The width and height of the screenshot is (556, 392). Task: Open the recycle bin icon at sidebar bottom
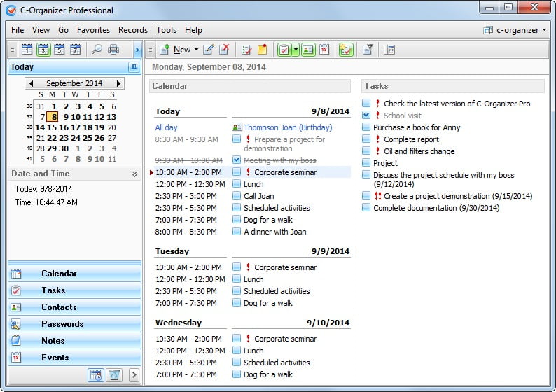pyautogui.click(x=114, y=374)
